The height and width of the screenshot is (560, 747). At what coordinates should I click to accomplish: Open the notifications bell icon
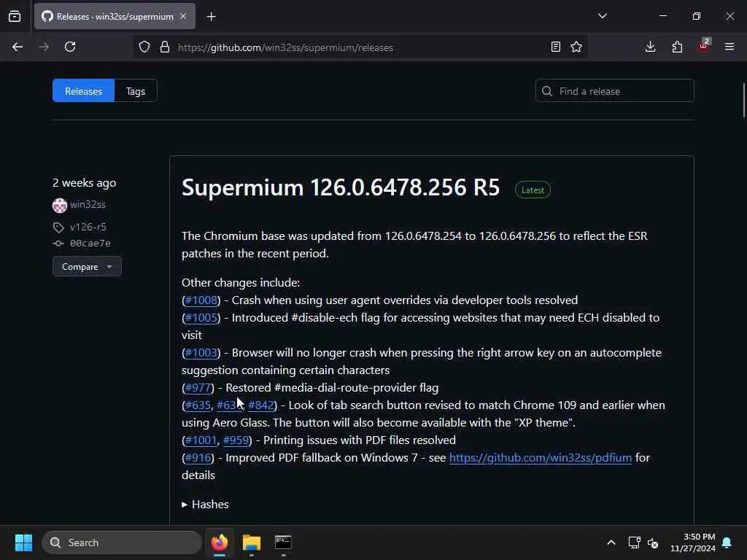727,542
